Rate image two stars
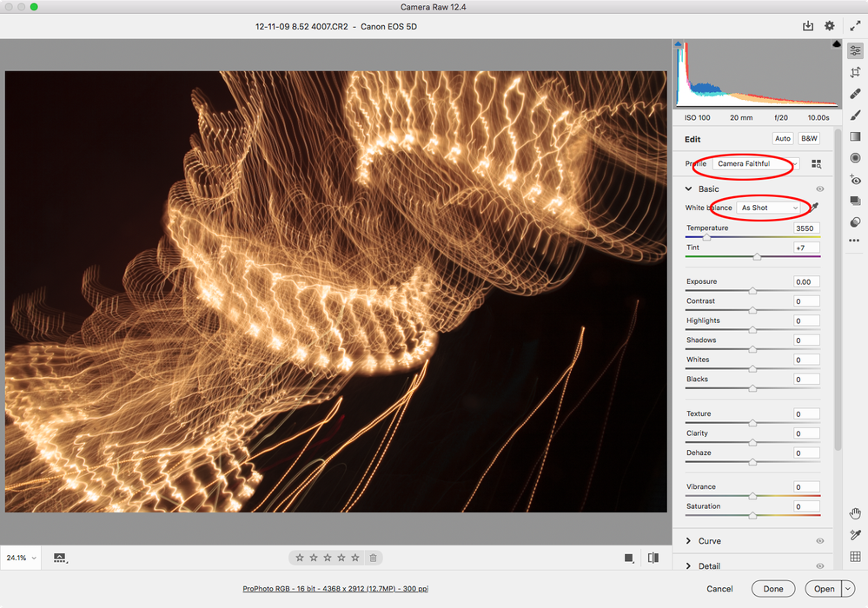Screen dimensions: 868x608 pyautogui.click(x=314, y=558)
